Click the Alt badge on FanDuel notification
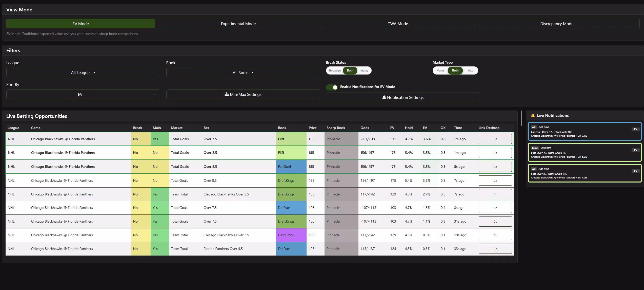 [534, 127]
